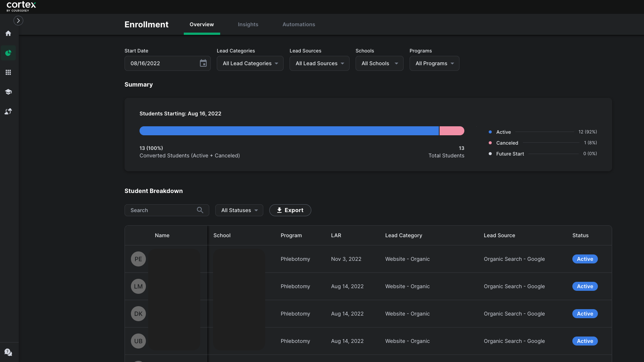Open the All Lead Sources dropdown
Image resolution: width=644 pixels, height=362 pixels.
click(x=320, y=63)
